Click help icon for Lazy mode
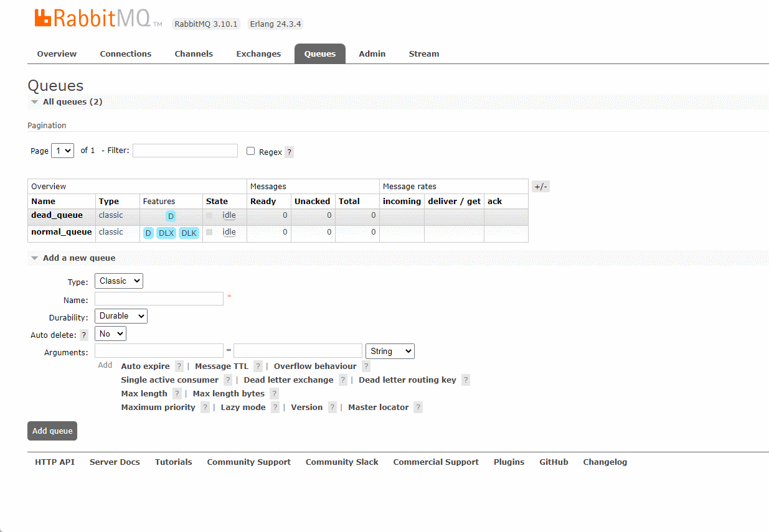 click(275, 407)
